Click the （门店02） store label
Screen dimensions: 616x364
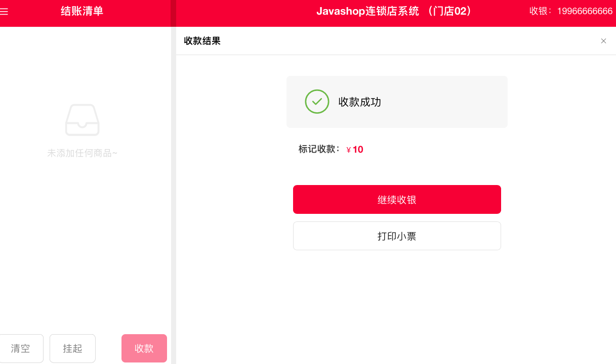point(450,11)
